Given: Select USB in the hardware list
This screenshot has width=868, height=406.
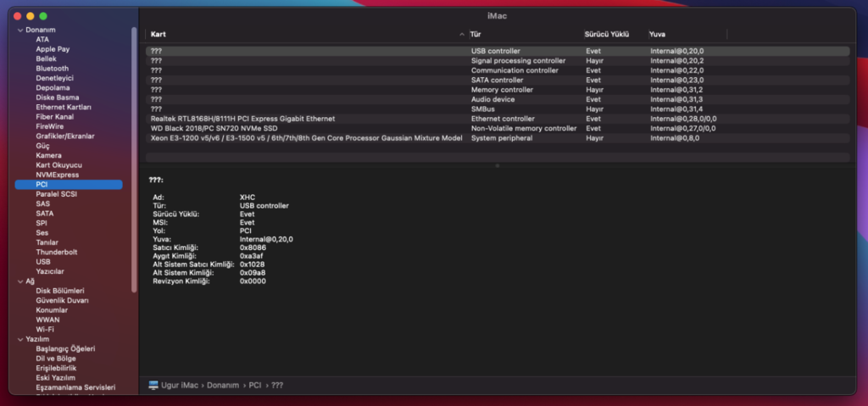Looking at the screenshot, I should coord(43,262).
